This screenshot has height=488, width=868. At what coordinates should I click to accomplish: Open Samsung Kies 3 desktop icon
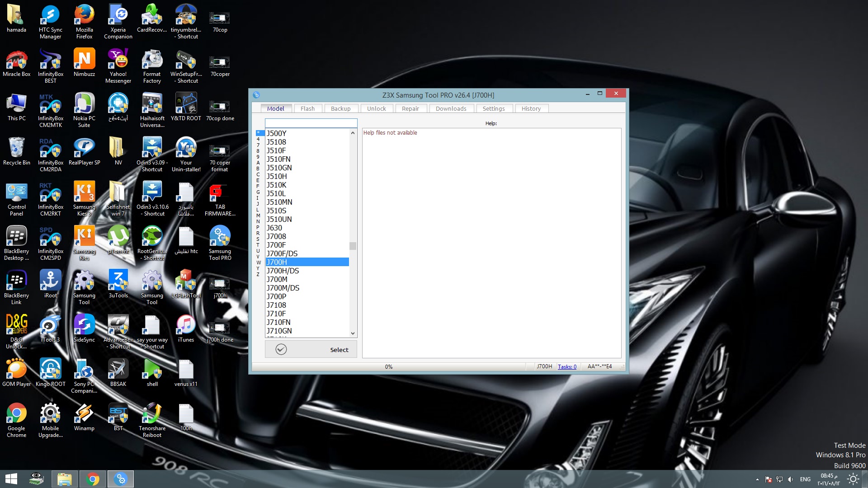pyautogui.click(x=84, y=199)
